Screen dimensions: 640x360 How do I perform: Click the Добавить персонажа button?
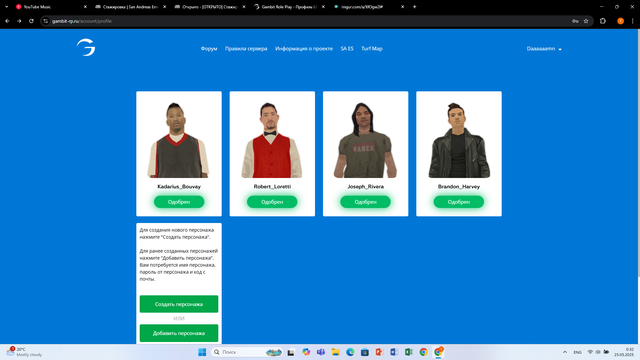179,333
